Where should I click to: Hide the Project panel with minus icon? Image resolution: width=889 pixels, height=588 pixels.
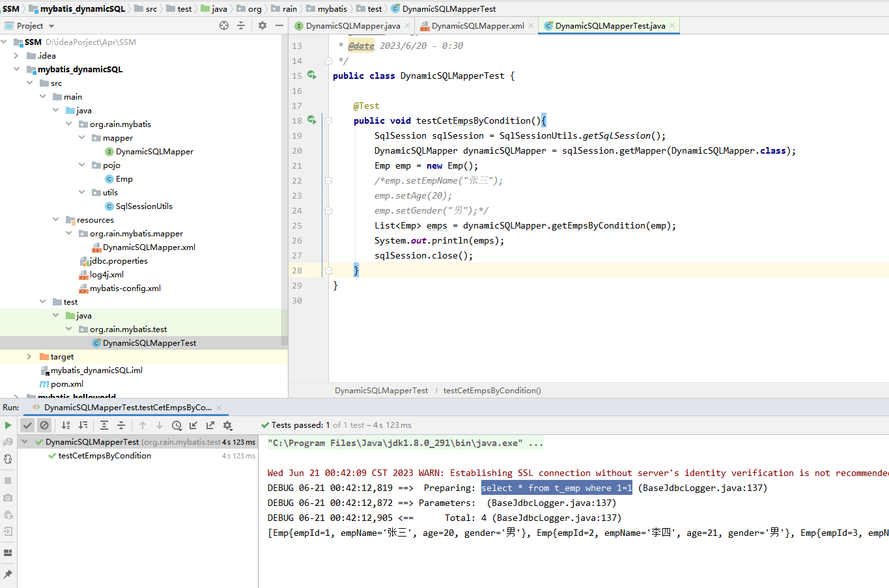click(279, 25)
